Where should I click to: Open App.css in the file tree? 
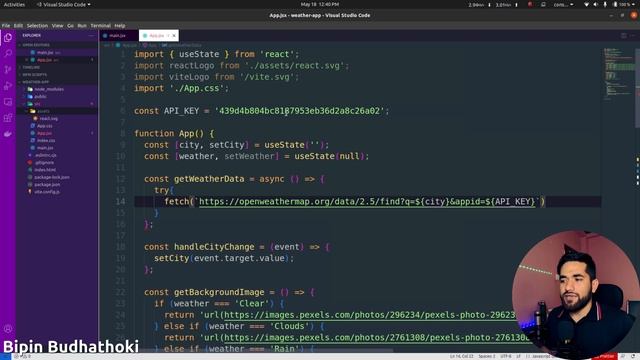pos(56,126)
